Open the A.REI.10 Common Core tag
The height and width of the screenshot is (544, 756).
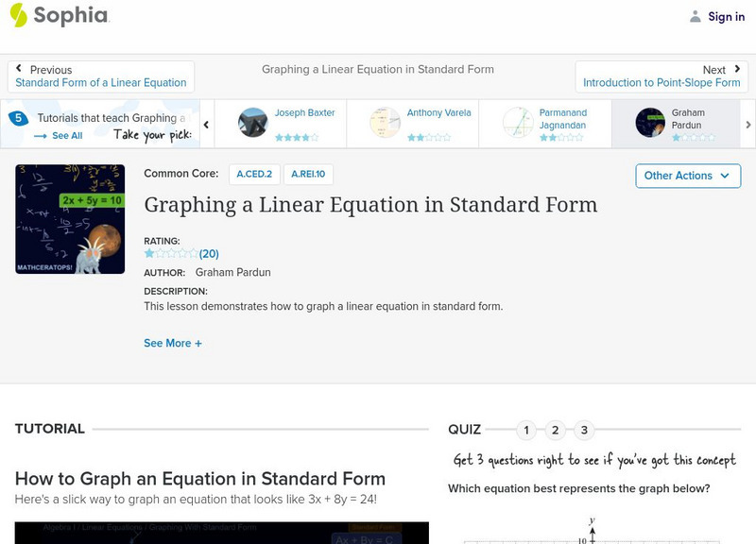[308, 175]
